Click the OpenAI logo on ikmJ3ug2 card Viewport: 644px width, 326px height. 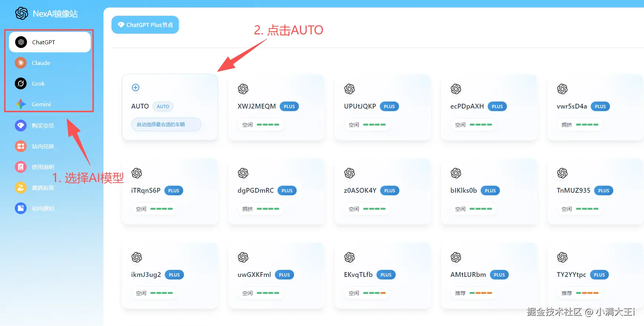pyautogui.click(x=137, y=257)
